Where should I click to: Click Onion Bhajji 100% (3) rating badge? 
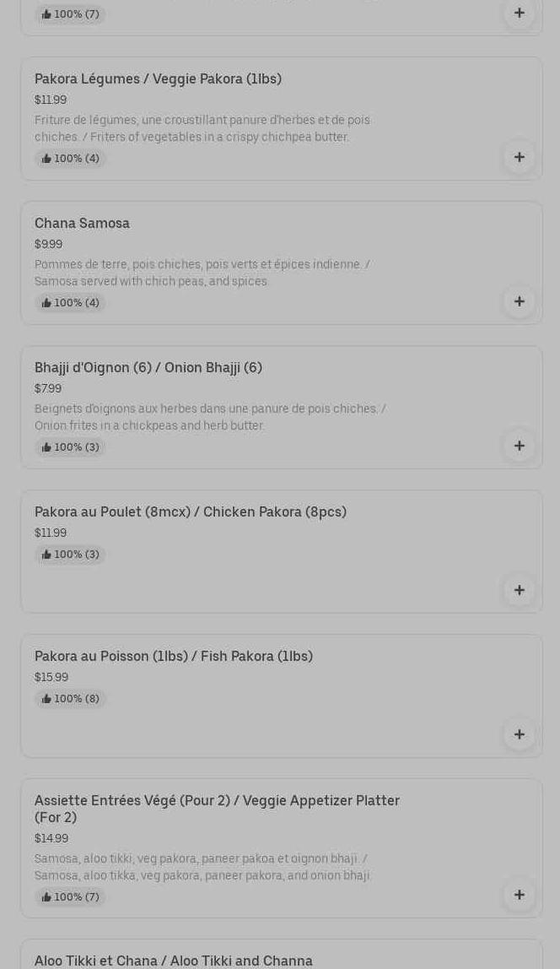pos(71,447)
